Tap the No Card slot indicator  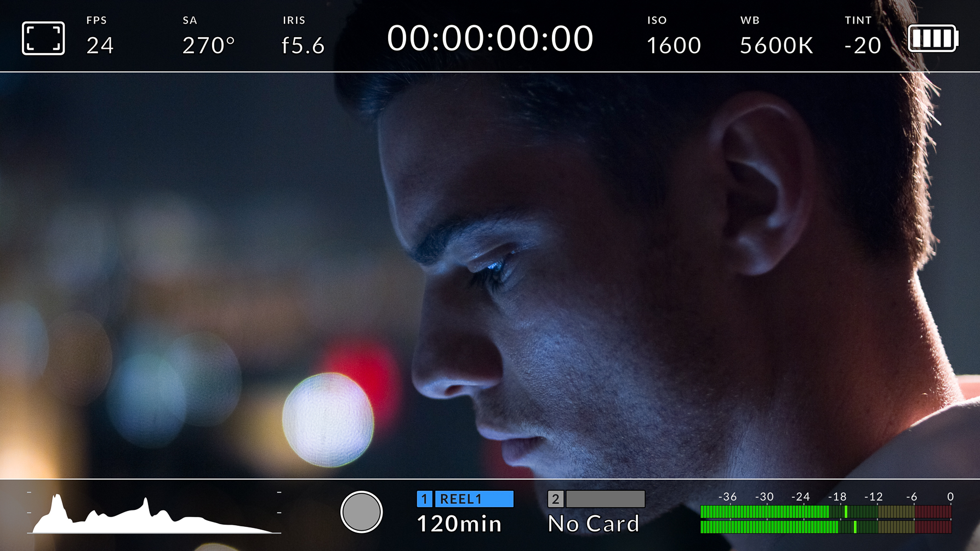pos(594,524)
